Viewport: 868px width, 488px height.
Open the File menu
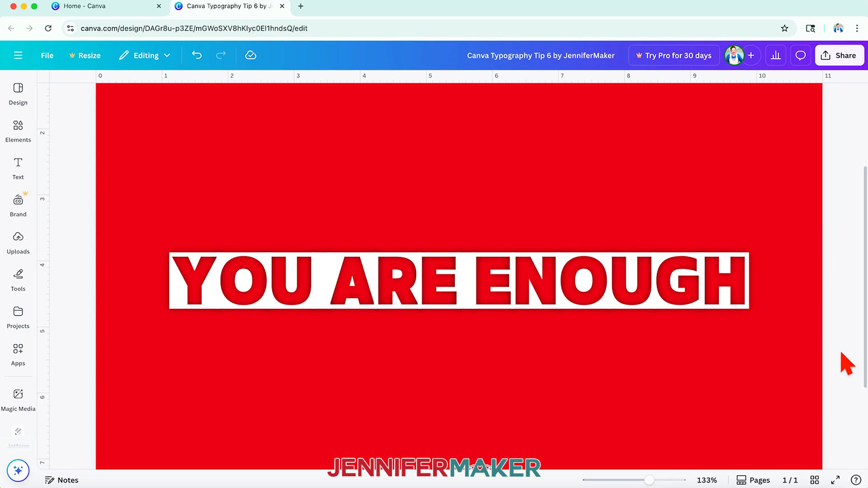coord(47,55)
